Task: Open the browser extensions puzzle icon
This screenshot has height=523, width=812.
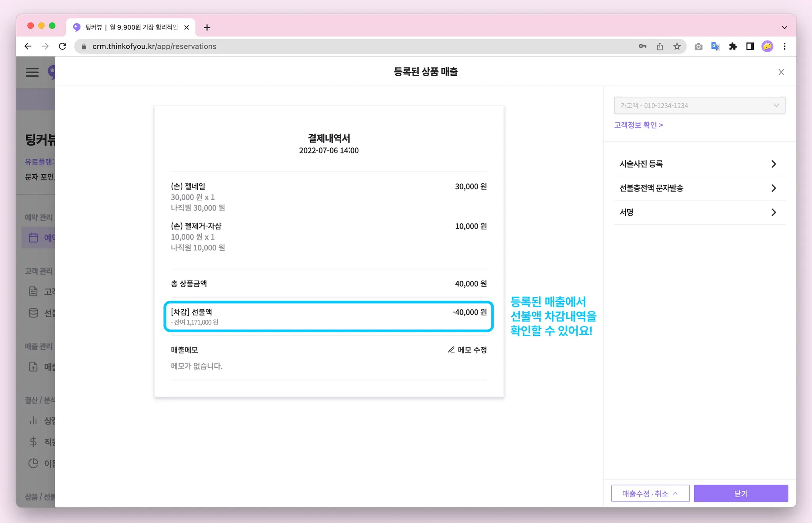Action: [x=733, y=46]
